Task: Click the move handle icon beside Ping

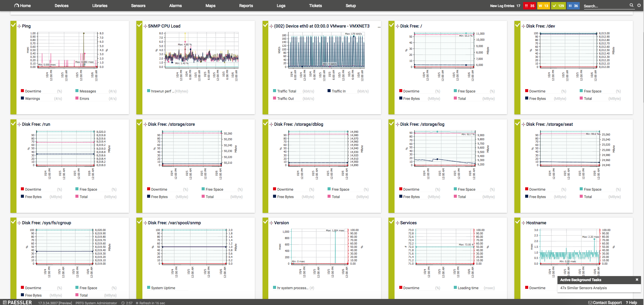Action: click(x=19, y=26)
